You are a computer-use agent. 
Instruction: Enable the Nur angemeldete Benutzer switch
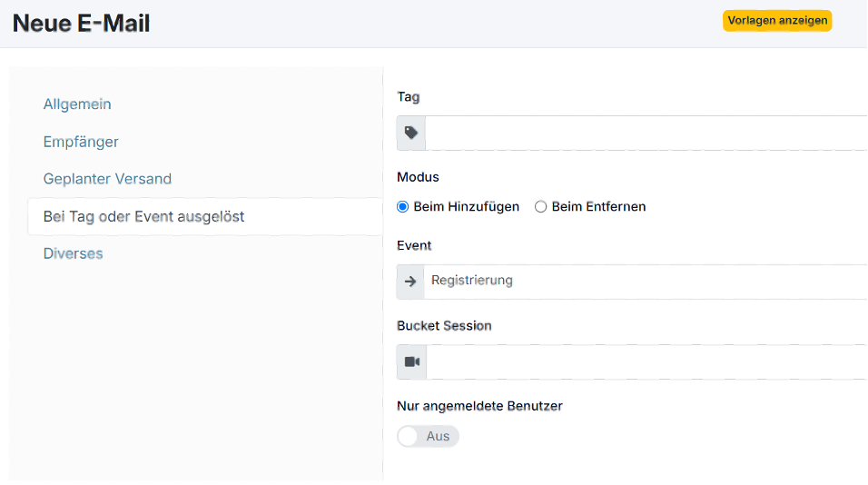428,437
